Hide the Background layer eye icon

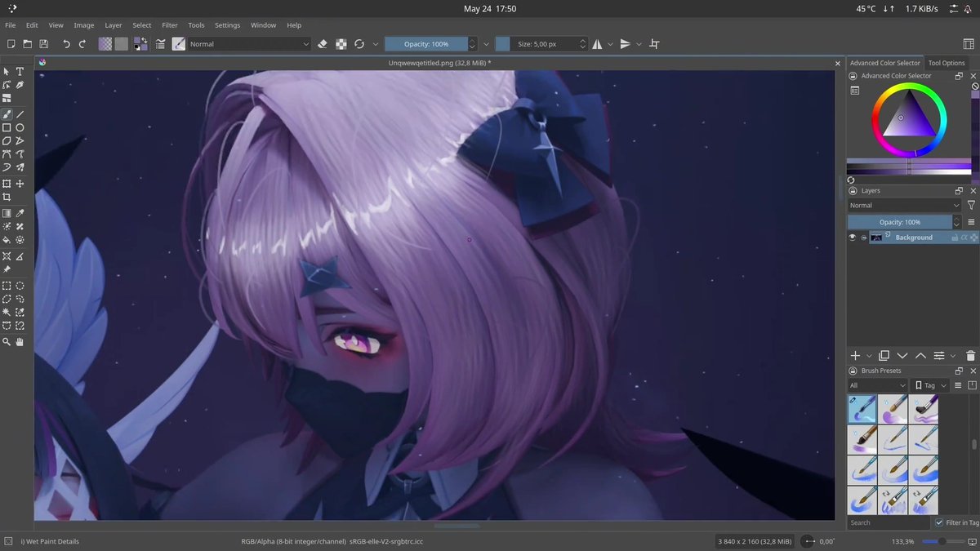[x=853, y=238]
